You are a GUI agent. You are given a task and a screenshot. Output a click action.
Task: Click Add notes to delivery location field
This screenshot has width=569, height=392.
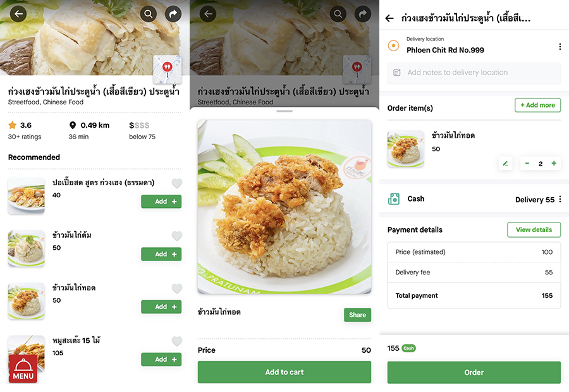pos(474,73)
